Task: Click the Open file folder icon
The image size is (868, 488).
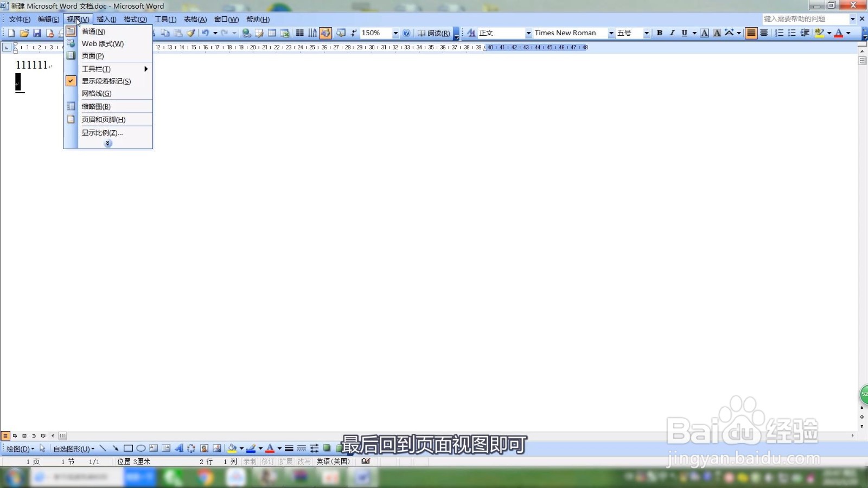Action: point(24,33)
